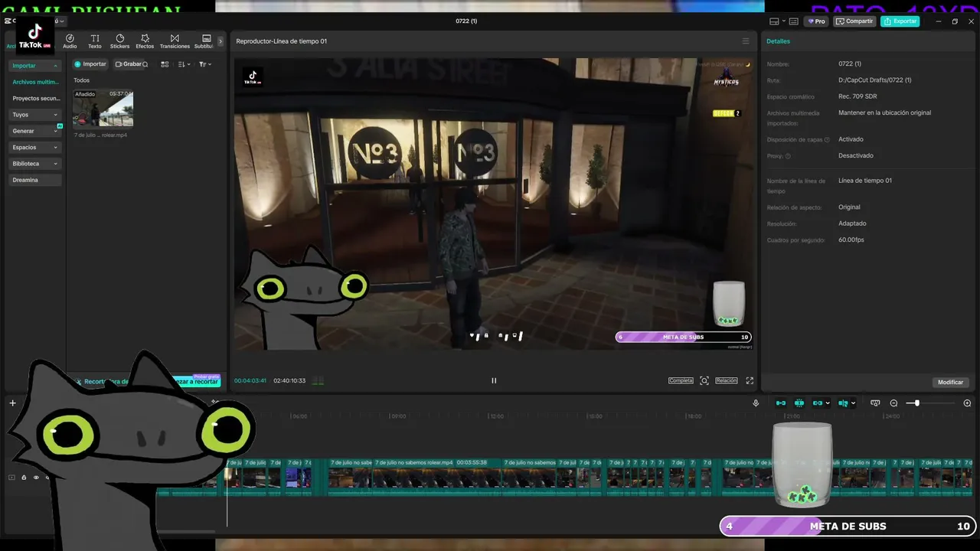Toggle main track visibility eye

(35, 478)
